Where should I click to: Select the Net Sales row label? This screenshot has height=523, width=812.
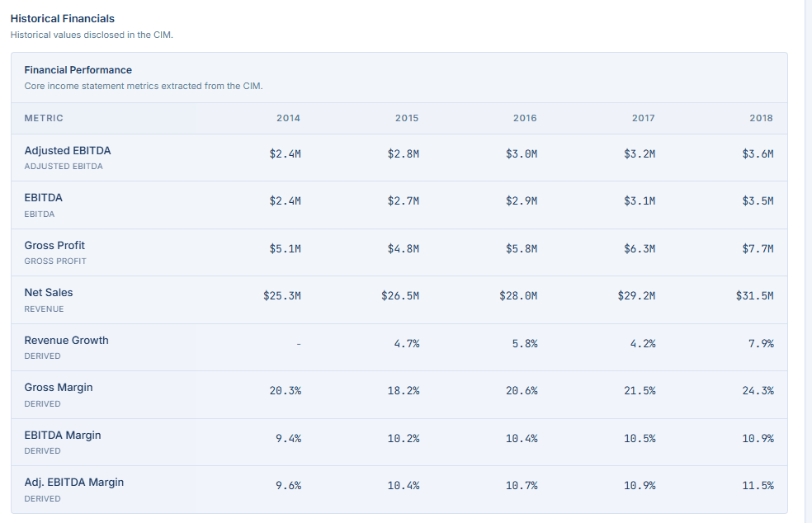tap(48, 293)
